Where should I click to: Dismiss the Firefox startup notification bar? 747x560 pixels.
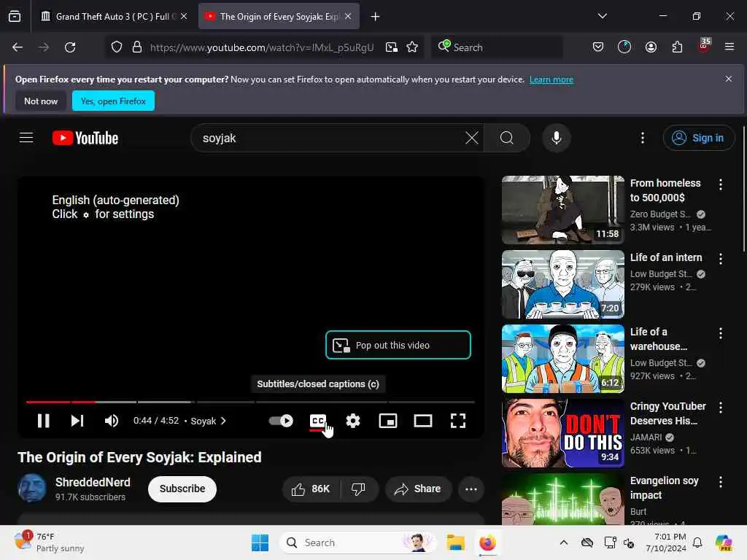[729, 79]
